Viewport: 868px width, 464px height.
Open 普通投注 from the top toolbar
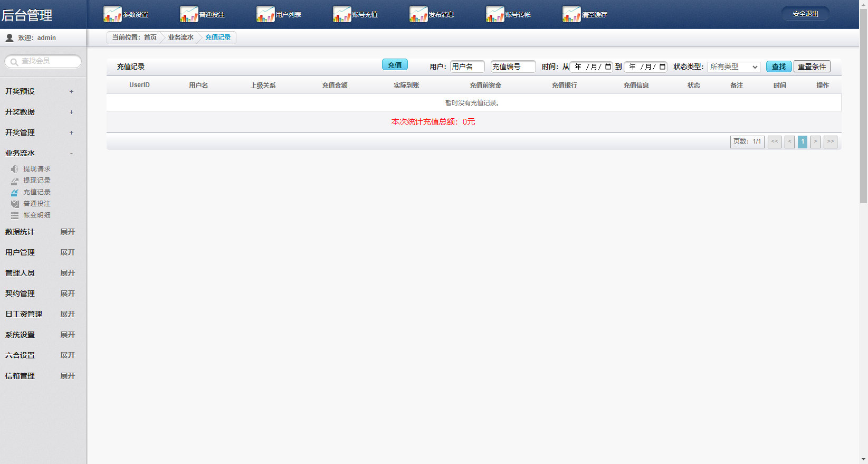[x=189, y=14]
